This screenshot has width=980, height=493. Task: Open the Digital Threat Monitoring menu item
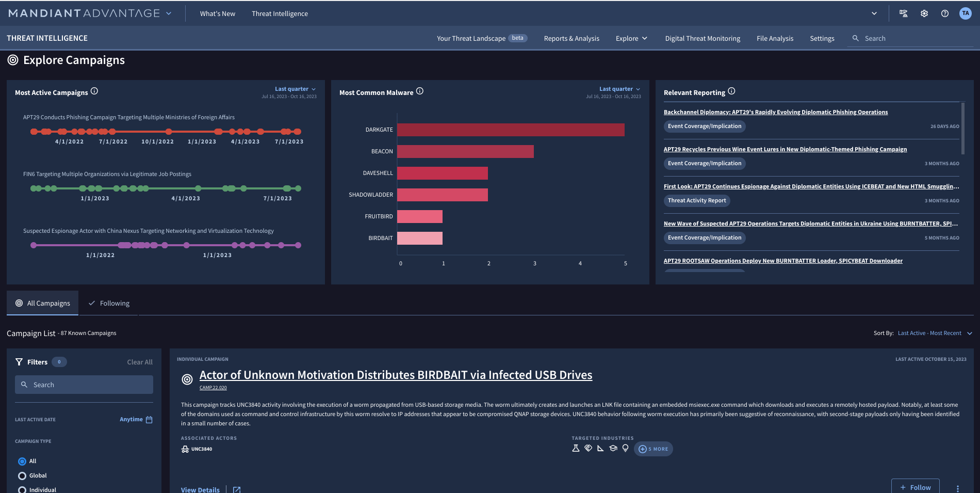point(703,38)
